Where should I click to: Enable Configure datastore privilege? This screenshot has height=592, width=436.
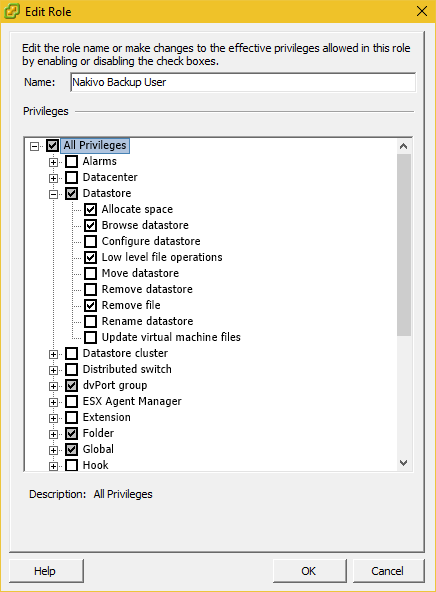[90, 241]
